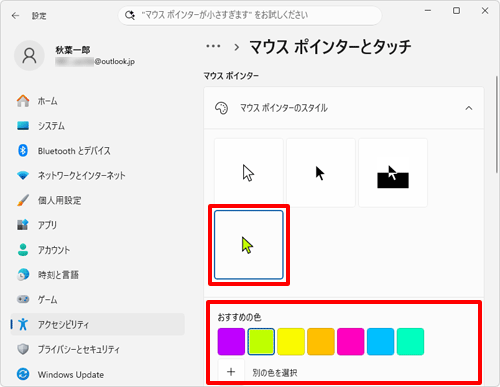Click the breadcrumb ellipsis to show parent pages
This screenshot has height=387, width=500.
(213, 46)
